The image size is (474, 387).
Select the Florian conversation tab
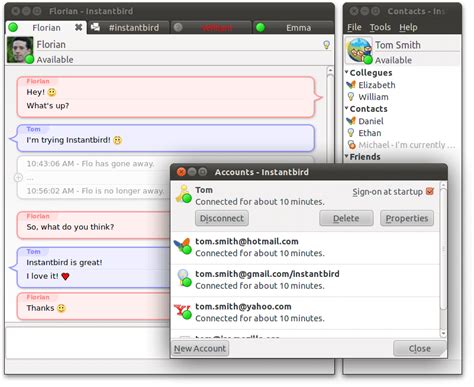tap(46, 27)
